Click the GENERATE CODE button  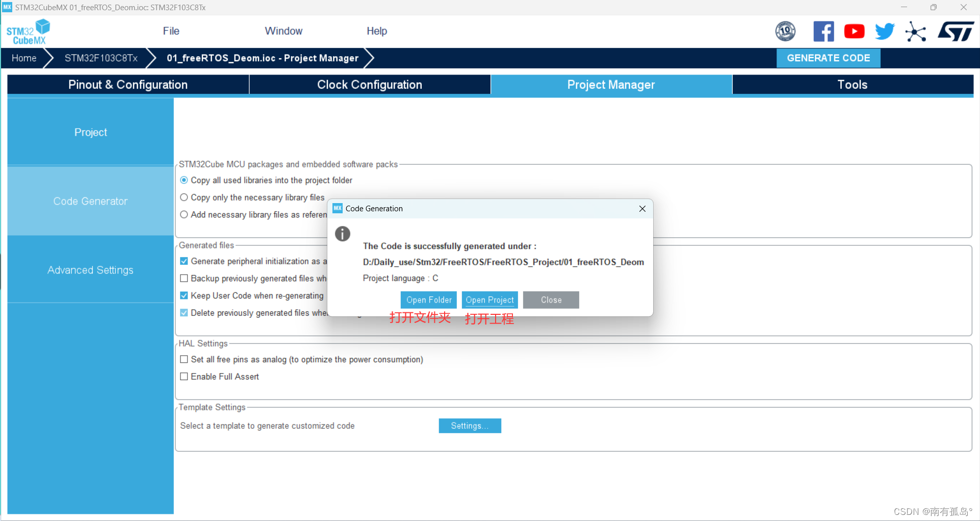tap(828, 58)
